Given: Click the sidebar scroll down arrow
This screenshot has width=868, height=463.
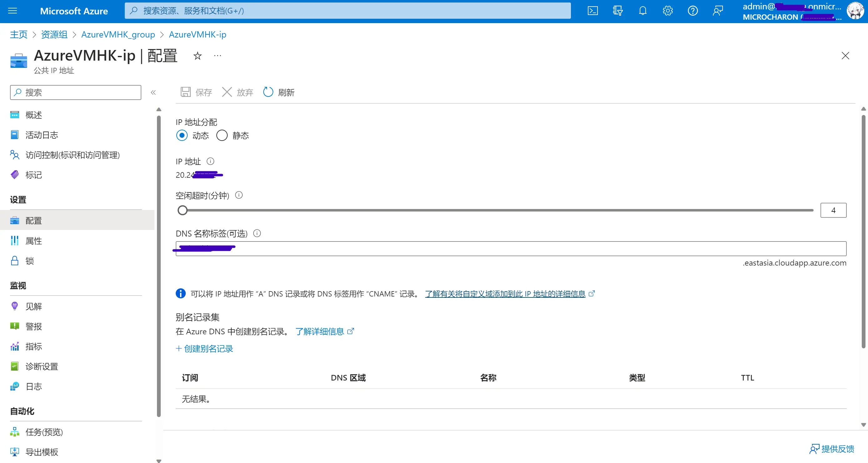Looking at the screenshot, I should [159, 461].
